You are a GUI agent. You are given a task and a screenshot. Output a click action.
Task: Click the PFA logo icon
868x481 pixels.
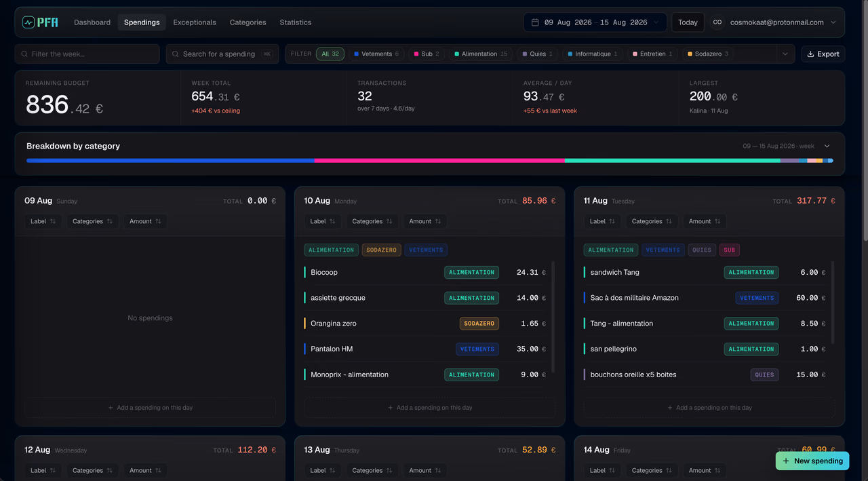(x=28, y=22)
